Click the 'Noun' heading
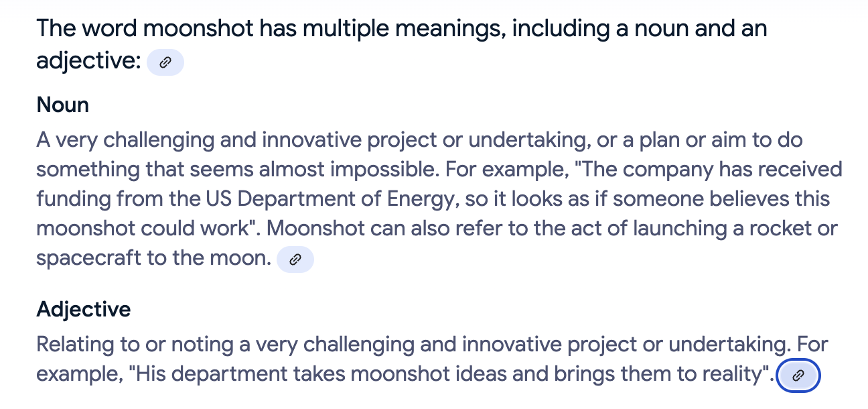Screen dimensions: 868x409 62,105
